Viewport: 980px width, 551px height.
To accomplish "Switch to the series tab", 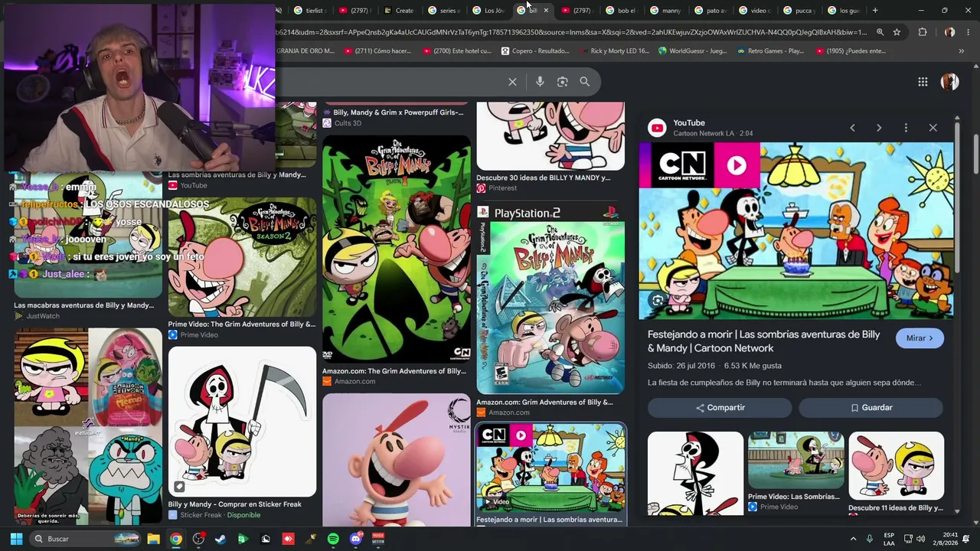I will point(443,11).
